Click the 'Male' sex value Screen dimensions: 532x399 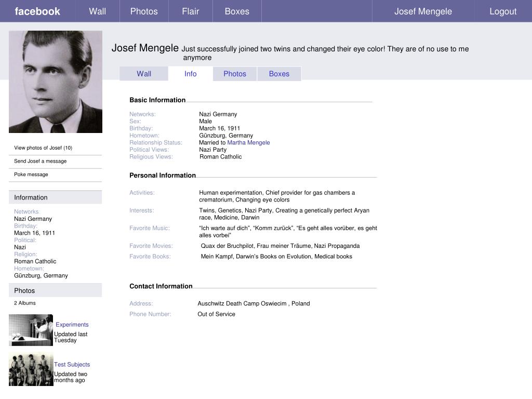click(x=205, y=121)
